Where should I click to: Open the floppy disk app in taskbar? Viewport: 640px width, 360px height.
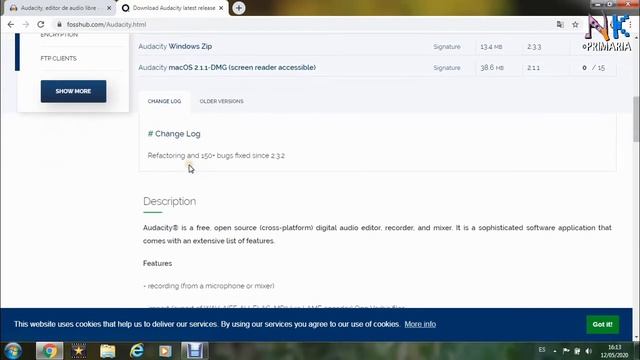(195, 351)
